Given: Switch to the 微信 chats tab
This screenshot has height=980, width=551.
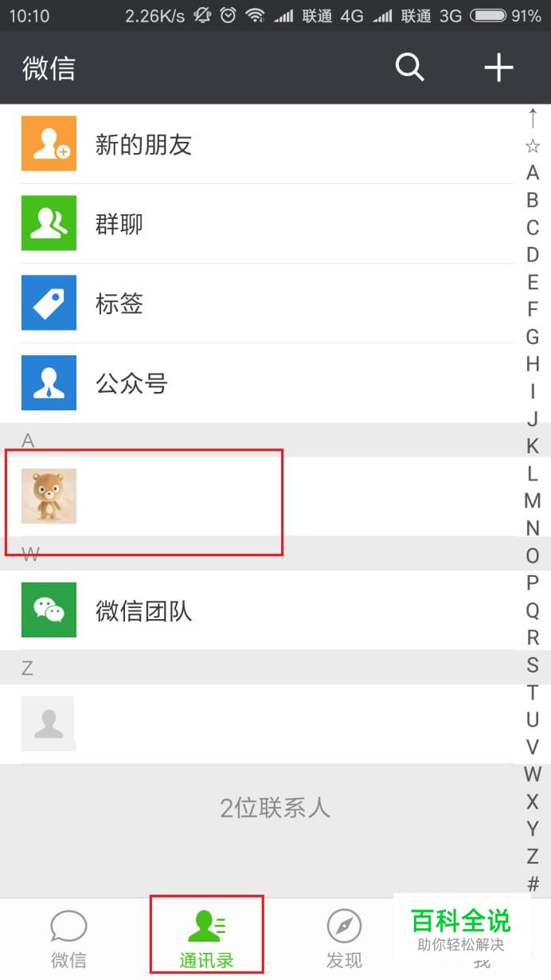Looking at the screenshot, I should pos(68,939).
